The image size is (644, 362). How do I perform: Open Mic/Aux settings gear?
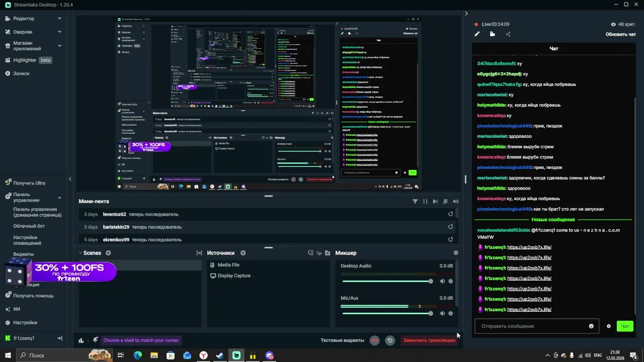pos(450,313)
